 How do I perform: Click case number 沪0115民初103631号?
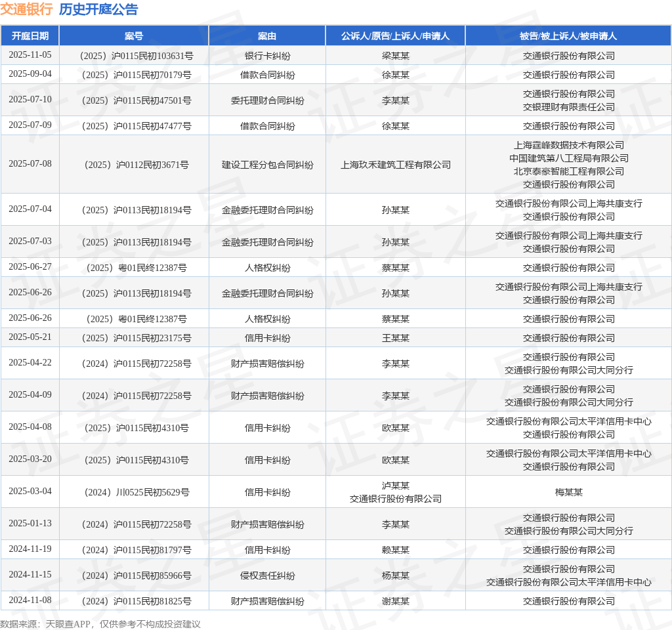click(136, 56)
